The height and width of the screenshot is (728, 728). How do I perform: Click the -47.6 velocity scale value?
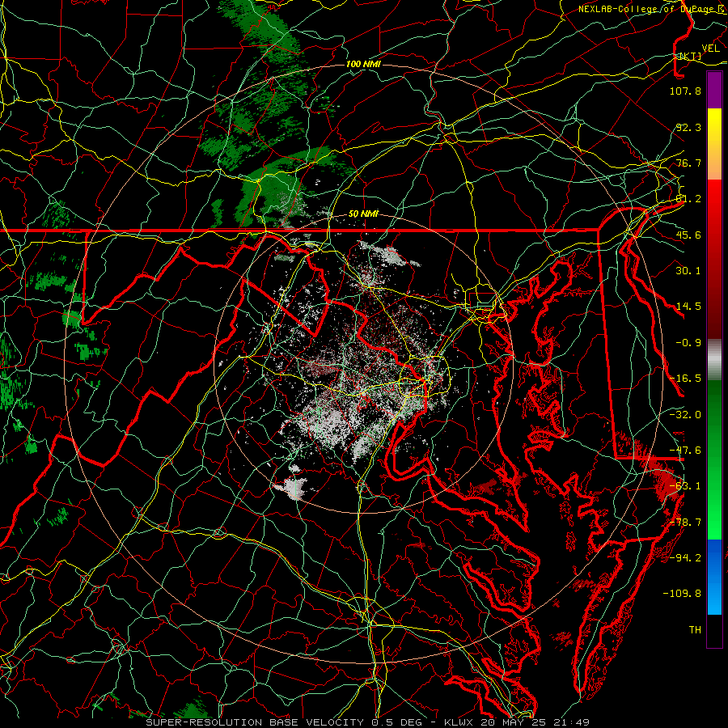[x=685, y=451]
